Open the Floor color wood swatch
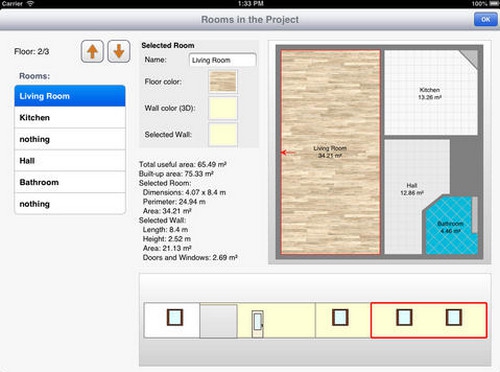Screen dimensions: 500x372 point(223,81)
